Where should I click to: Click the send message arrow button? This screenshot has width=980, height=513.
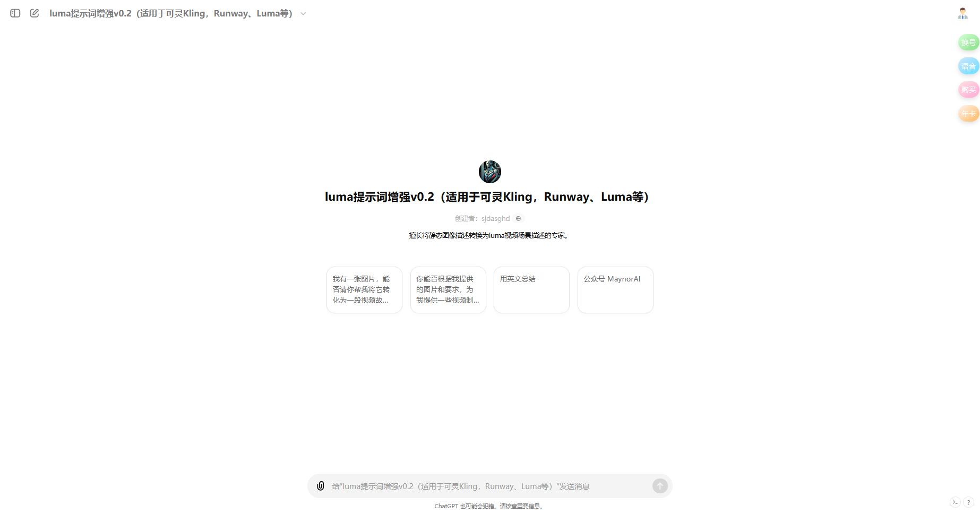coord(659,486)
